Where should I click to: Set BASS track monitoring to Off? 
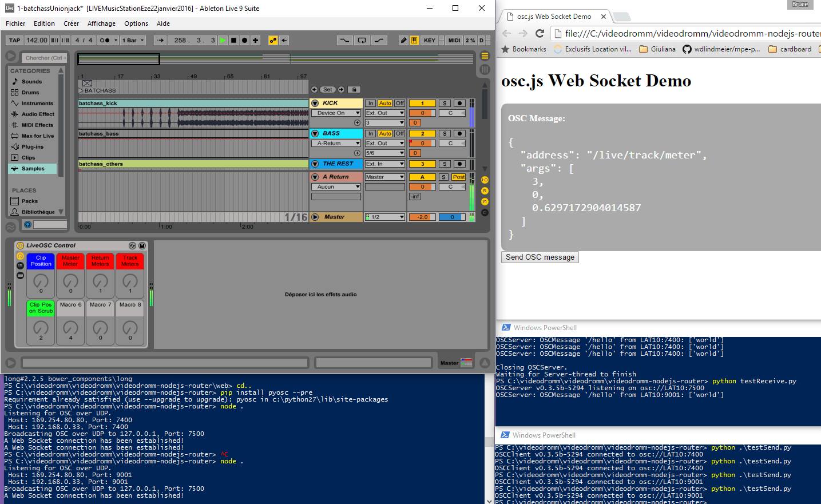[399, 133]
